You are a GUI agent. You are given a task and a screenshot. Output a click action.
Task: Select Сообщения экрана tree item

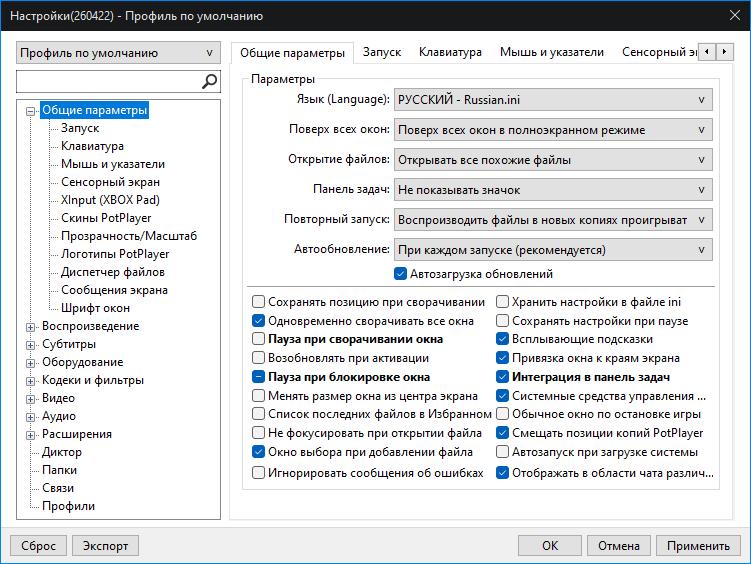pyautogui.click(x=114, y=290)
